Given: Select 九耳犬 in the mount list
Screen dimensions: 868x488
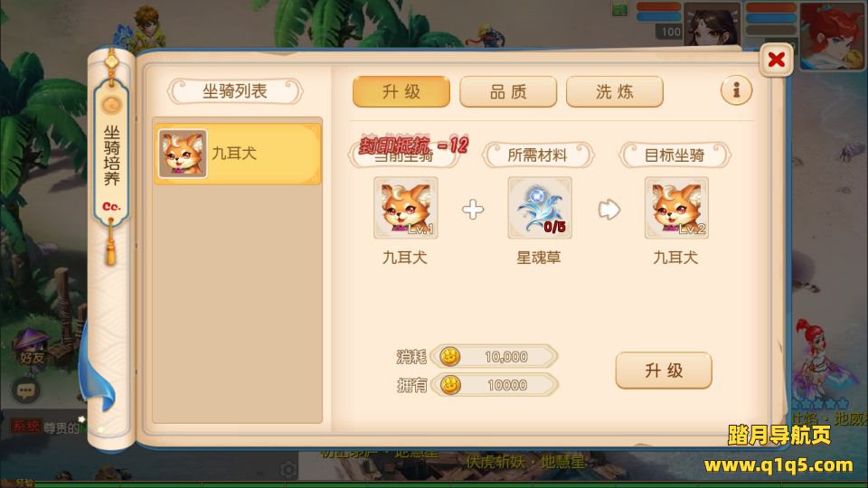Looking at the screenshot, I should click(238, 154).
